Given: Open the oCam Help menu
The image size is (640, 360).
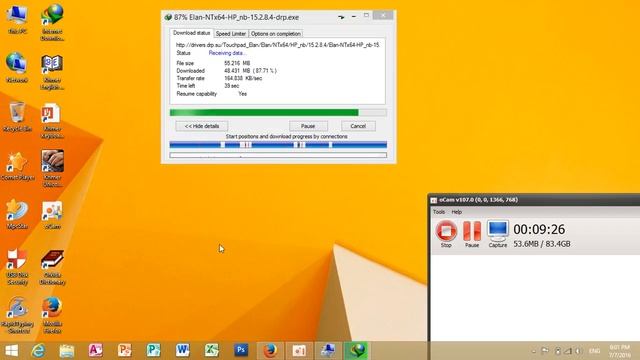Looking at the screenshot, I should pos(457,212).
